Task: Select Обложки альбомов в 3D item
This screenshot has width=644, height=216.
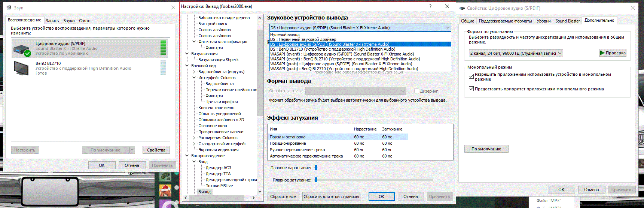Action: pos(221,120)
